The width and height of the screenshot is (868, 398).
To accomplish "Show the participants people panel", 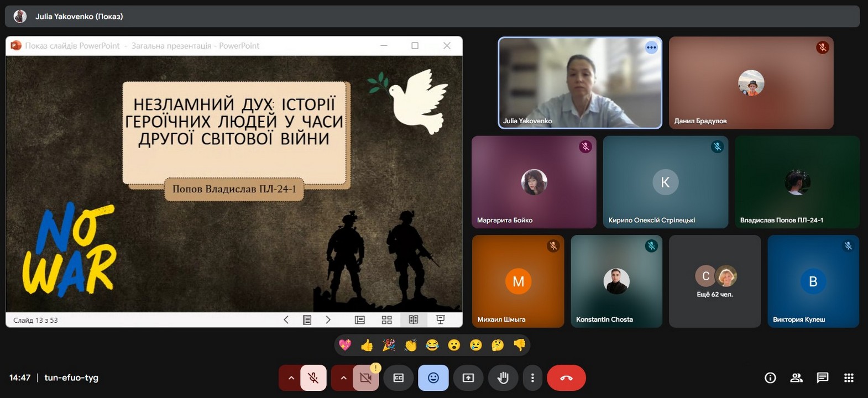I will click(x=796, y=378).
